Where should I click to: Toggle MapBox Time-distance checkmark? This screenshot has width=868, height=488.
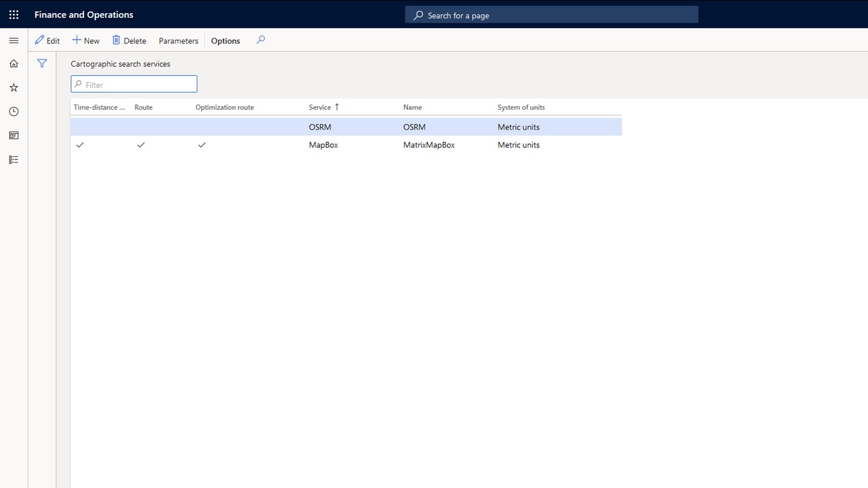[x=80, y=145]
